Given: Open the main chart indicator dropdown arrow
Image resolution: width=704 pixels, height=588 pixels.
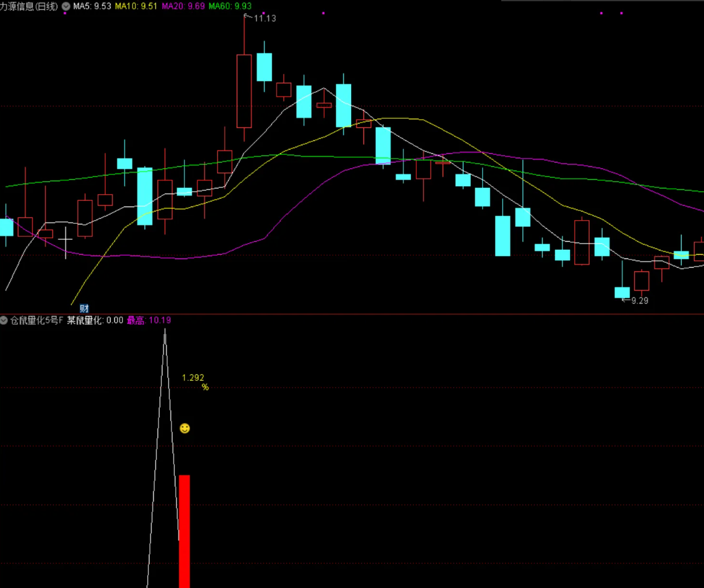Looking at the screenshot, I should click(66, 6).
